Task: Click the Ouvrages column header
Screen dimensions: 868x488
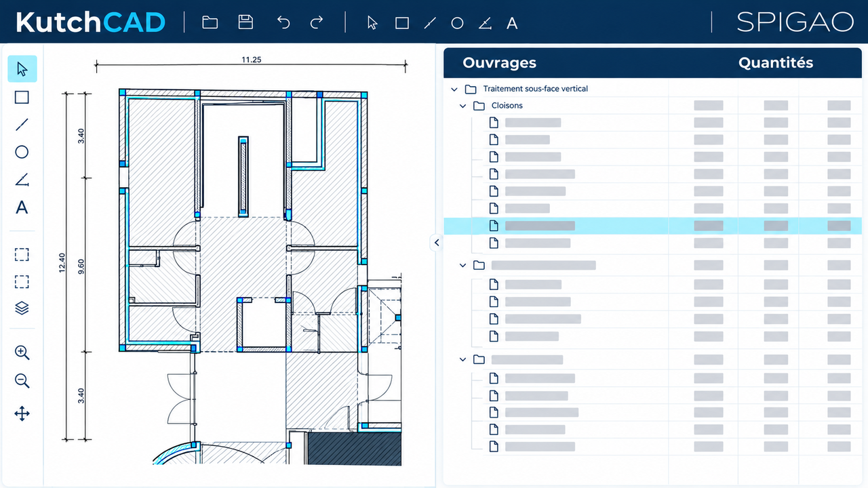Action: click(x=500, y=63)
